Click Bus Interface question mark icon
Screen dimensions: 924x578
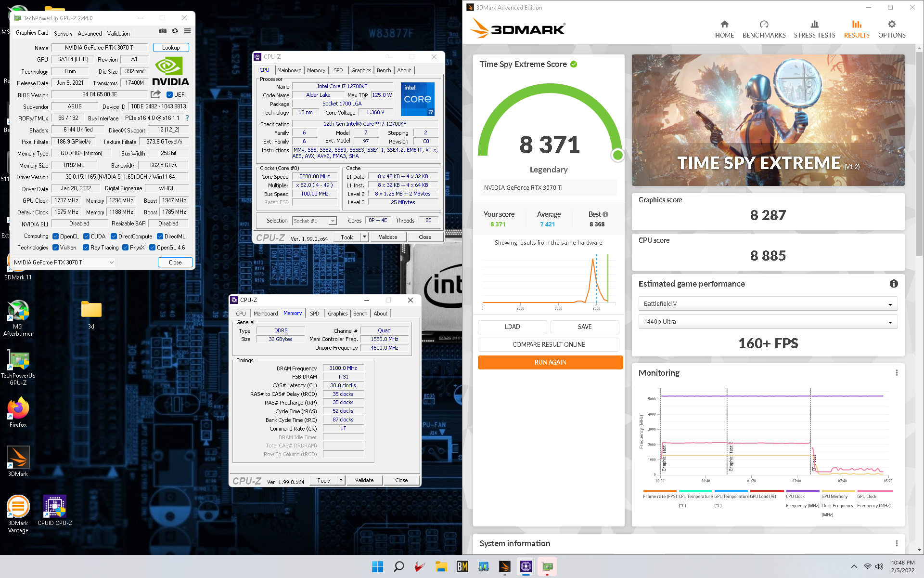(187, 118)
